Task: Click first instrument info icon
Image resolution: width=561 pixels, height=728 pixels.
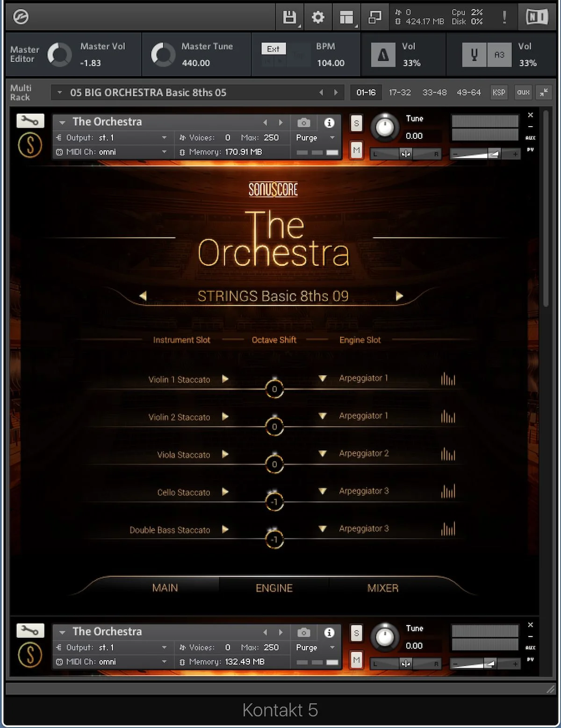Action: pos(329,122)
